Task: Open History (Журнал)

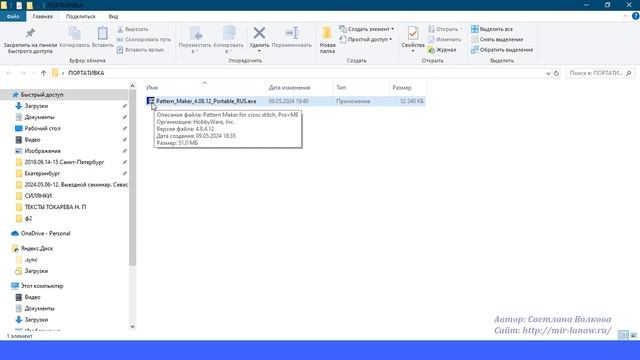Action: (x=442, y=50)
